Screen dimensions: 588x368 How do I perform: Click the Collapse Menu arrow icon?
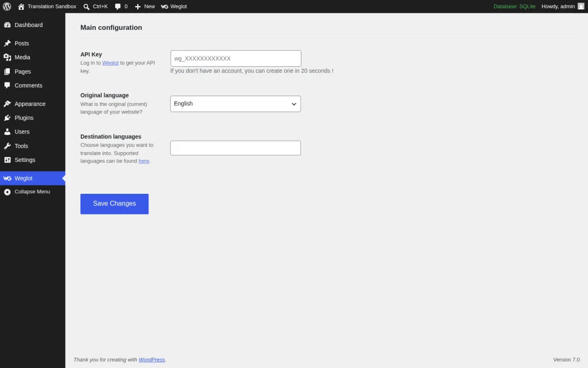7,192
